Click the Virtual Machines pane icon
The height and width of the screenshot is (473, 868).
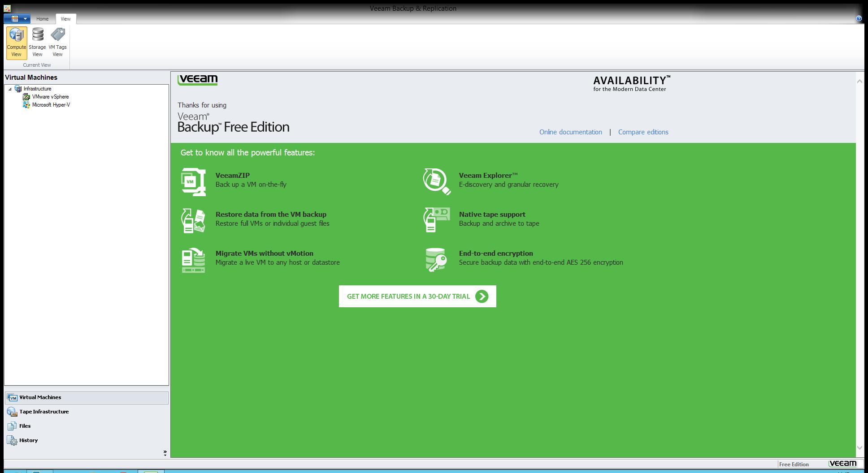12,397
